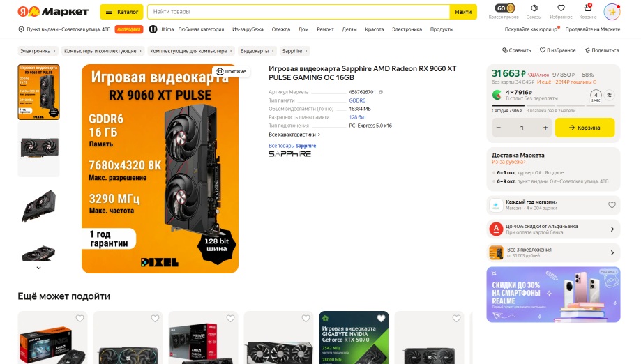
Task: Favorite the Каждый год магазин shop
Action: point(612,205)
